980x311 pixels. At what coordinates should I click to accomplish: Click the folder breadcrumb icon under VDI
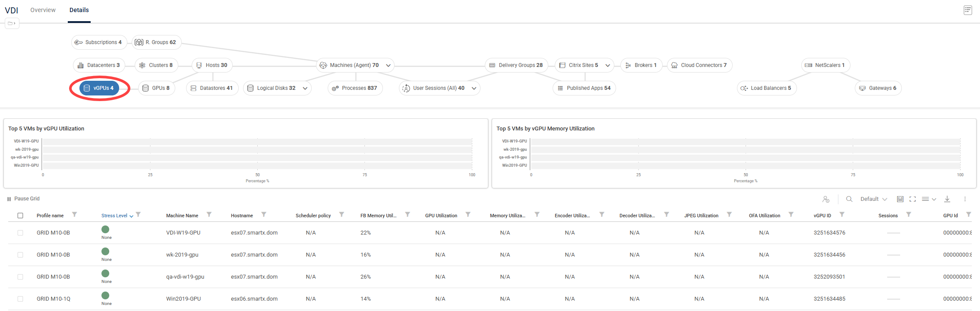[12, 23]
